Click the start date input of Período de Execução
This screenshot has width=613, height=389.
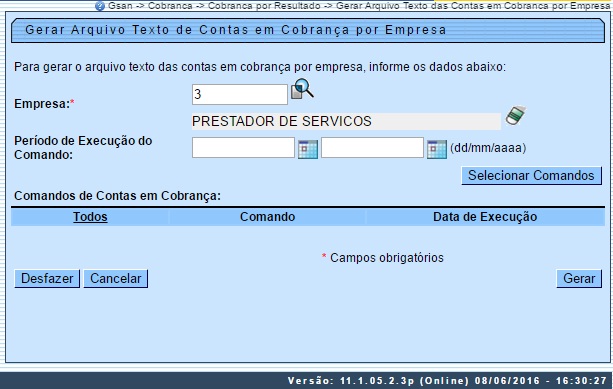(x=243, y=147)
